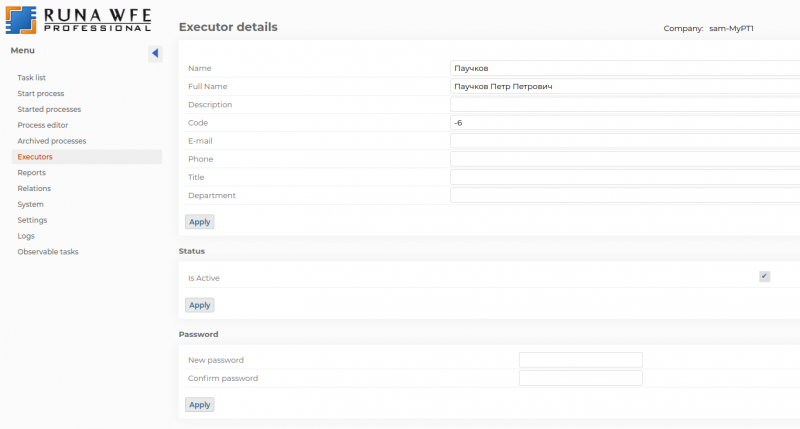Viewport: 800px width, 429px height.
Task: Apply the new password
Action: pos(199,405)
